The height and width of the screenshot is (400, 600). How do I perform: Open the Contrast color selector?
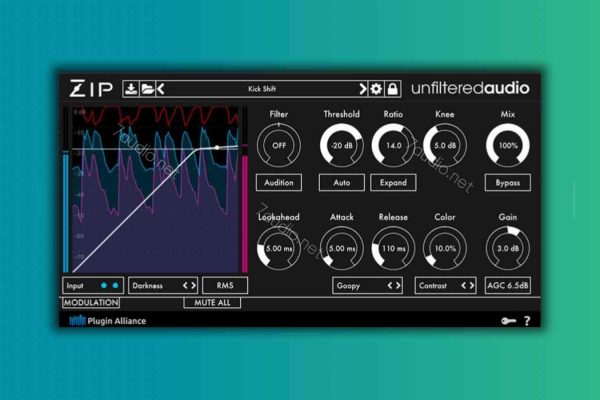pyautogui.click(x=445, y=286)
